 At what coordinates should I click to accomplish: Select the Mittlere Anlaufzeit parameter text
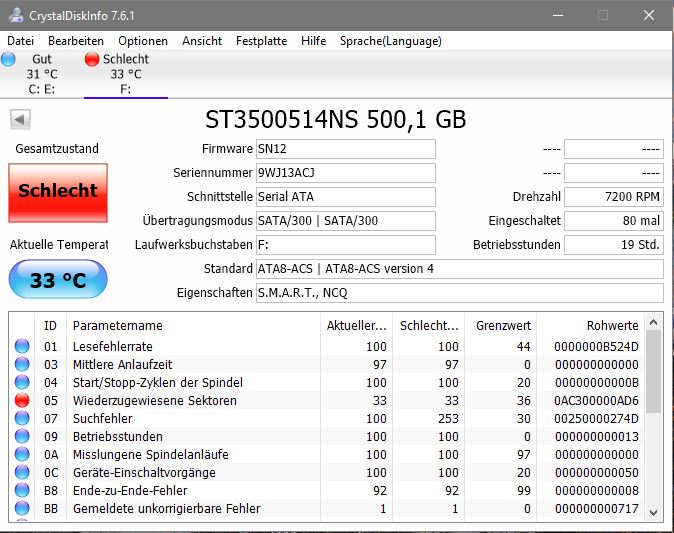click(x=123, y=365)
